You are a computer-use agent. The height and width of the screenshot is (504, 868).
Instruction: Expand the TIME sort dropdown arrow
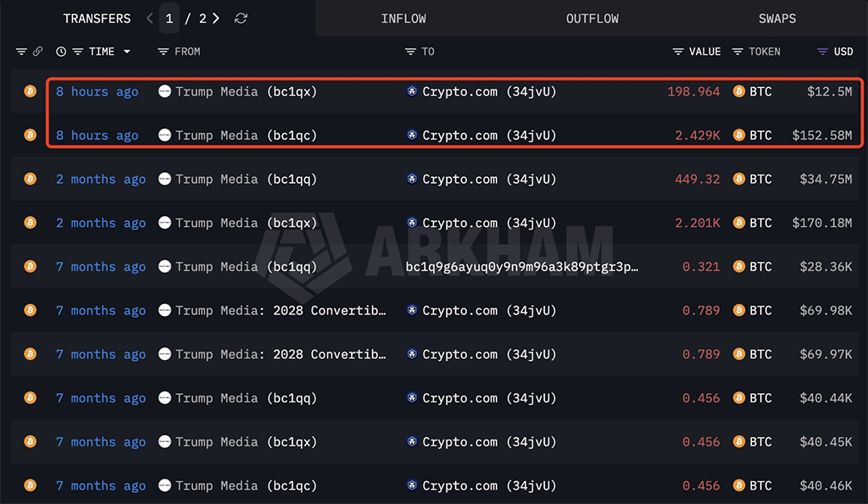[x=127, y=52]
